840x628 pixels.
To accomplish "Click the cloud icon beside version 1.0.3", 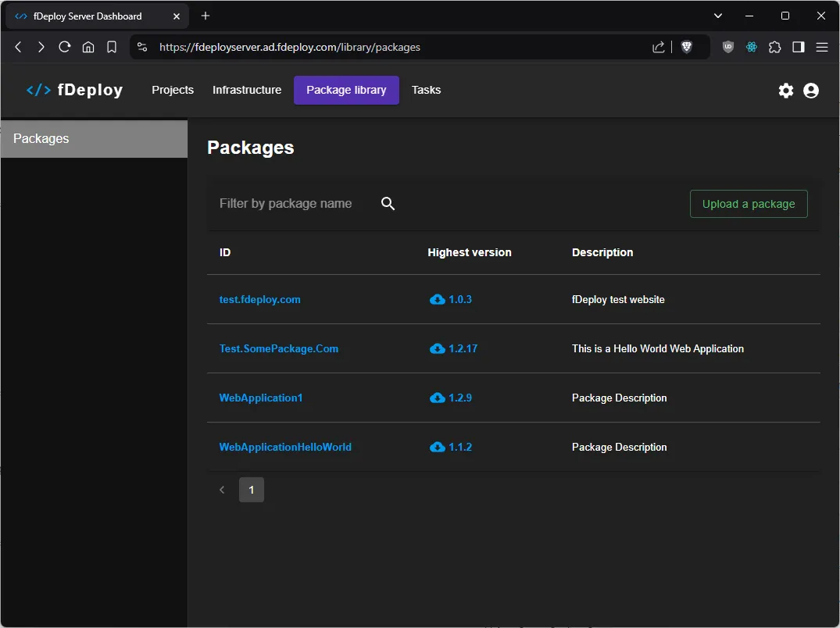I will pos(437,299).
